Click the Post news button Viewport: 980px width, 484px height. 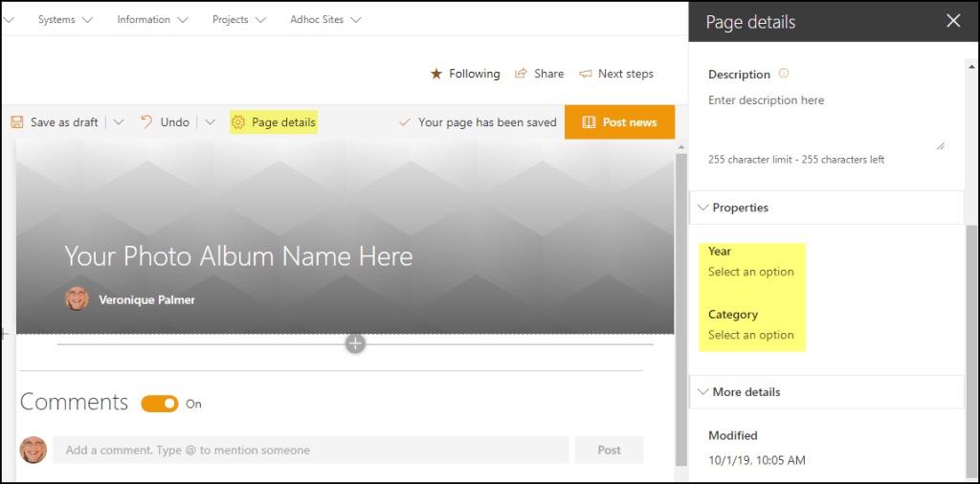pyautogui.click(x=619, y=122)
